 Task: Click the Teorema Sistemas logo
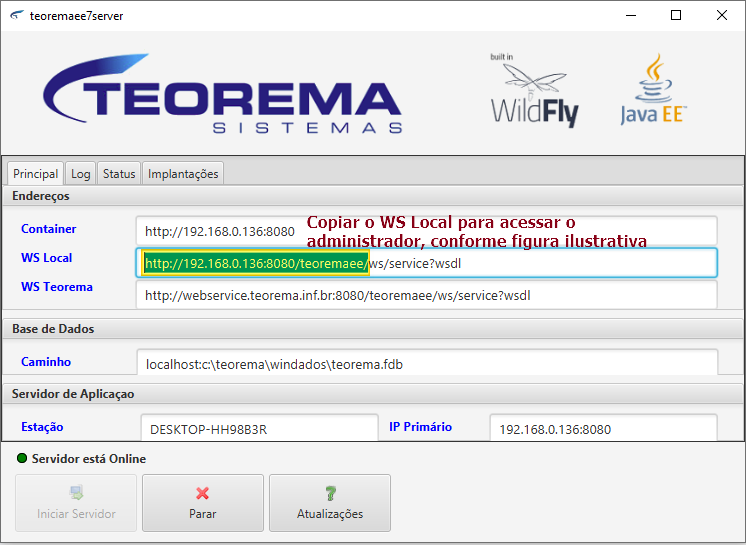coord(223,94)
